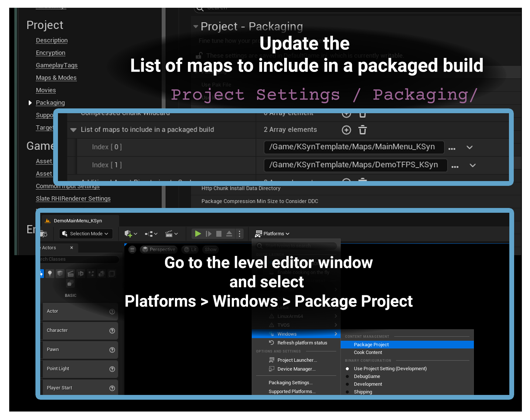530x420 pixels.
Task: Select DebugGame binary configuration
Action: point(407,376)
